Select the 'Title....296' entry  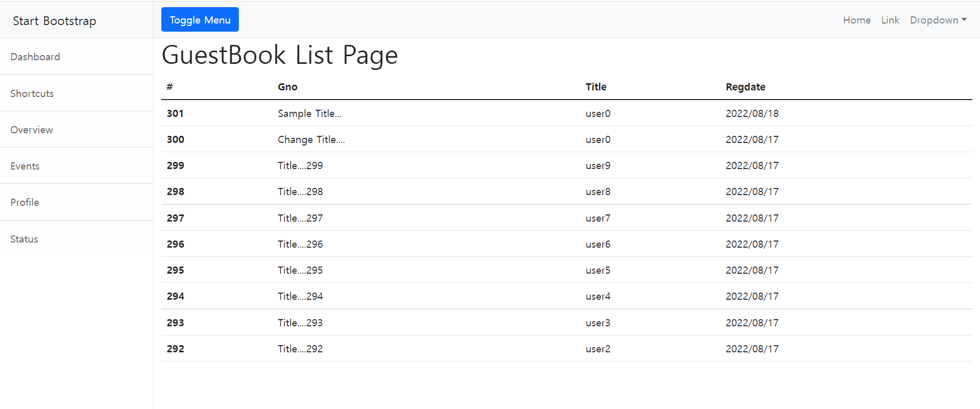pyautogui.click(x=300, y=244)
